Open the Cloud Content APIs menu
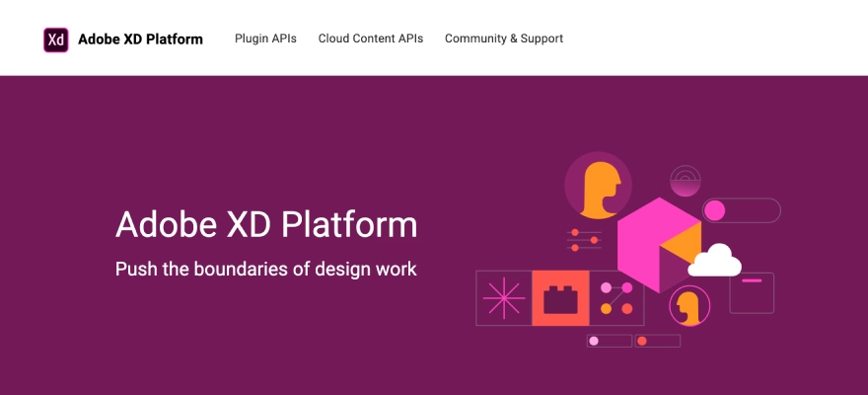The width and height of the screenshot is (868, 395). coord(370,39)
